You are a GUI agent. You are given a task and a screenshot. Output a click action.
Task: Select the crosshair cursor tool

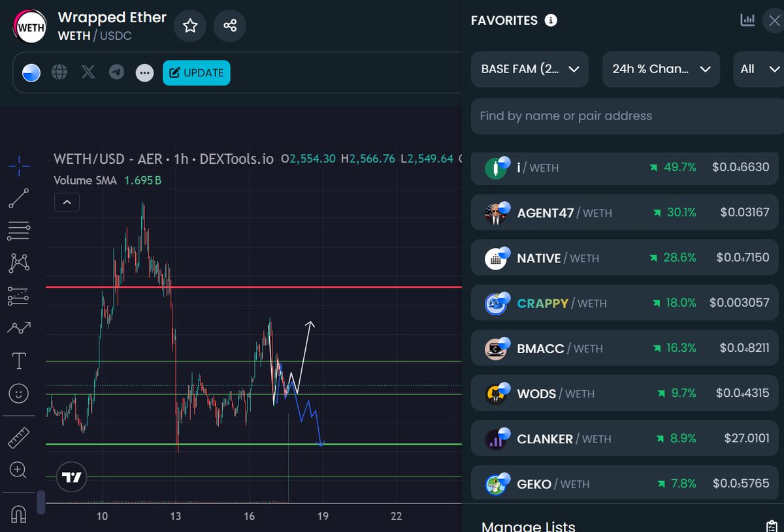tap(19, 166)
